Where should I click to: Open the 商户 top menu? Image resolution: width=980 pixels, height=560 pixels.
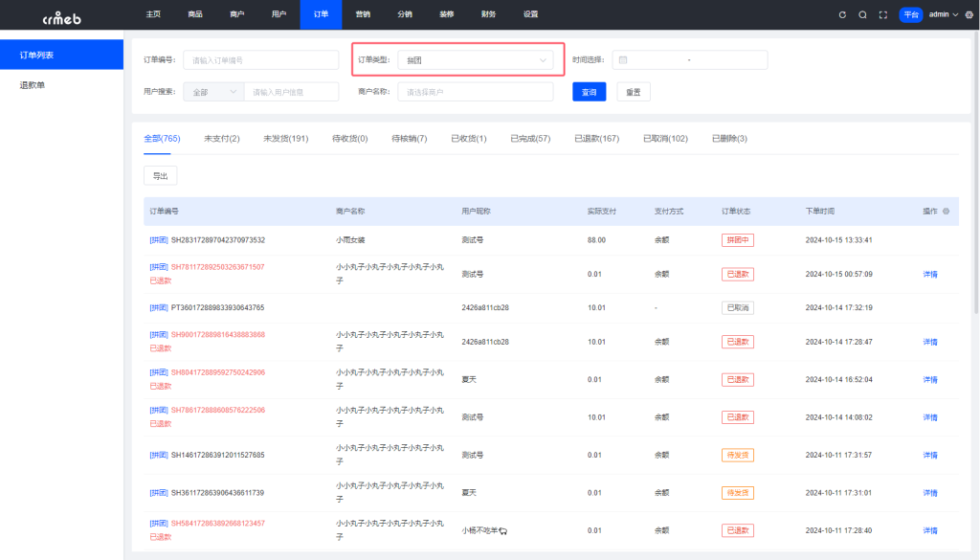click(237, 14)
